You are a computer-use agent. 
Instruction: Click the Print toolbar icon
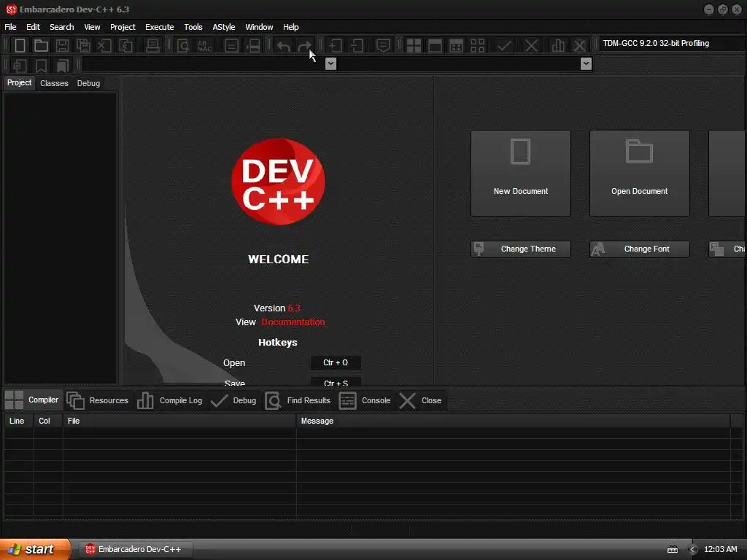[152, 46]
